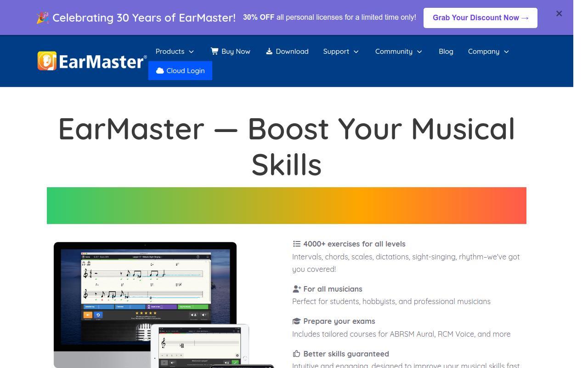
Task: Visit the Blog page
Action: [446, 52]
